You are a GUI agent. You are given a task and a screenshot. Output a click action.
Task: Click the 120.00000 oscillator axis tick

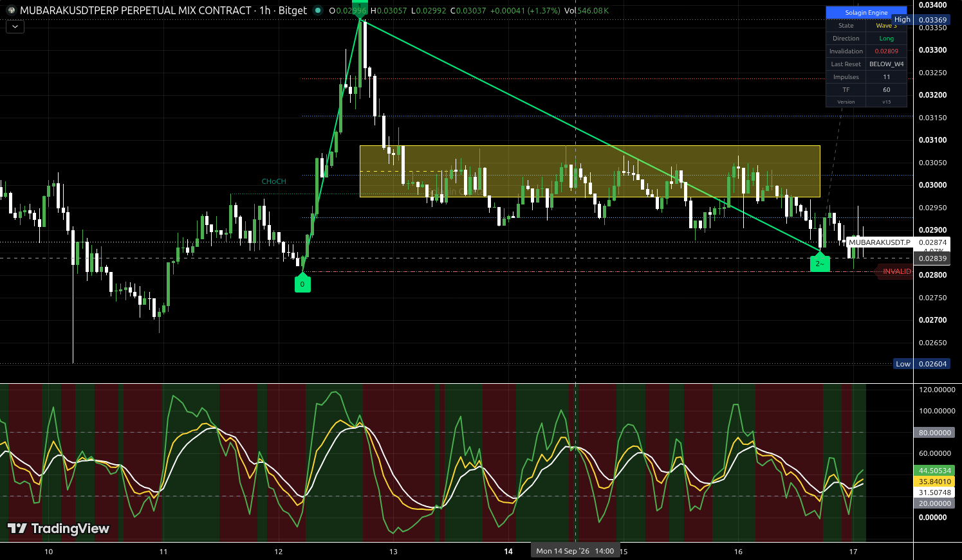click(937, 390)
